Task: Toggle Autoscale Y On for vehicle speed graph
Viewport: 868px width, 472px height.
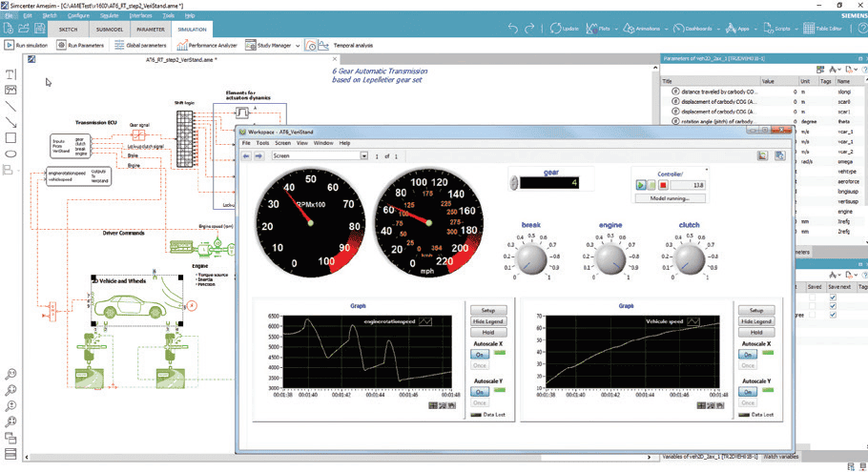Action: tap(748, 391)
